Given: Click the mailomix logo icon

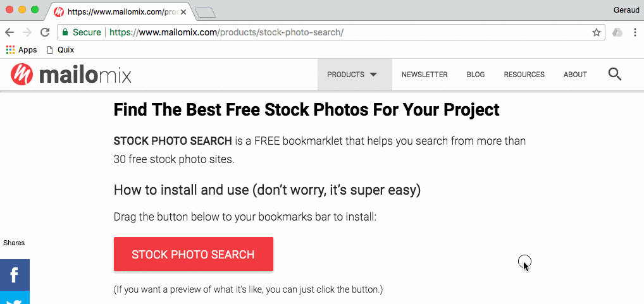Looking at the screenshot, I should click(x=22, y=74).
